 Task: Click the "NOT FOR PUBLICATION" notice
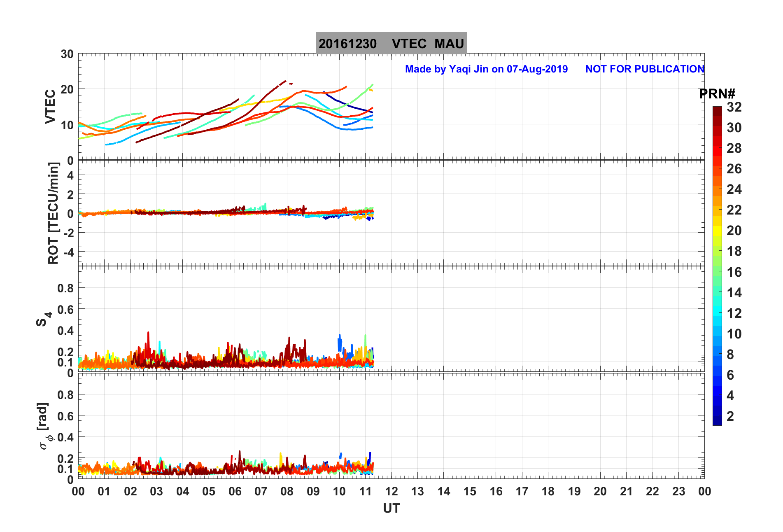[x=645, y=69]
